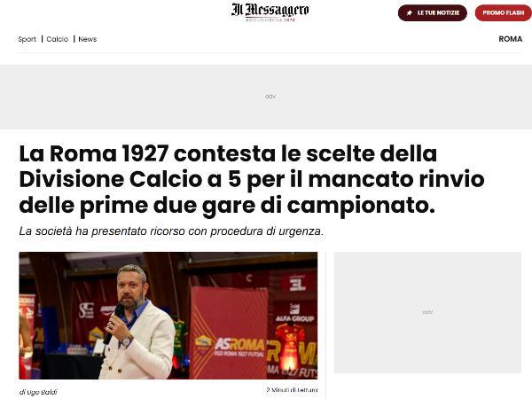Open the Il Messaggero homepage logo
This screenshot has height=399, width=532.
point(270,10)
